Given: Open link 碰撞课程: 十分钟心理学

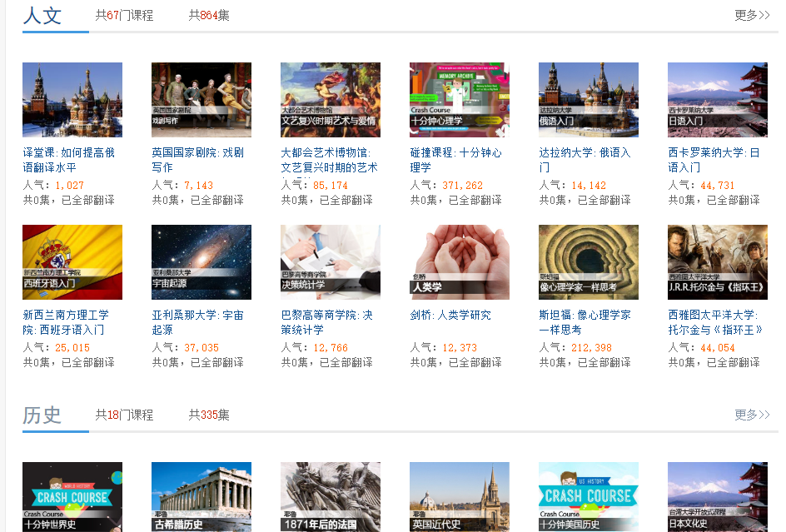Looking at the screenshot, I should pos(456,160).
